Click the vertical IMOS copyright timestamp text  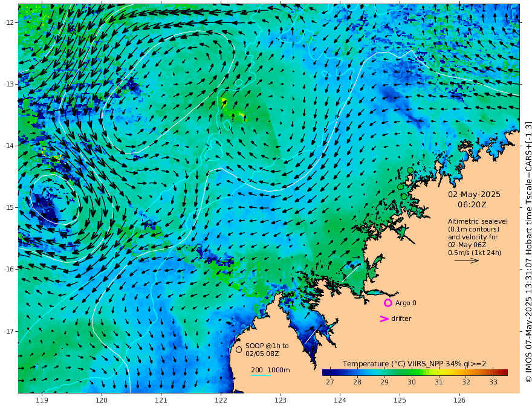coord(528,252)
